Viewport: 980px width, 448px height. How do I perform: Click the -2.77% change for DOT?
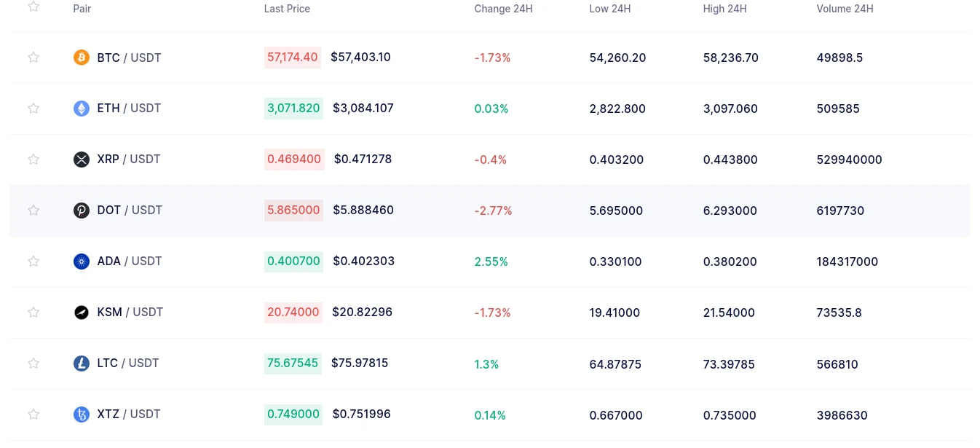tap(493, 211)
